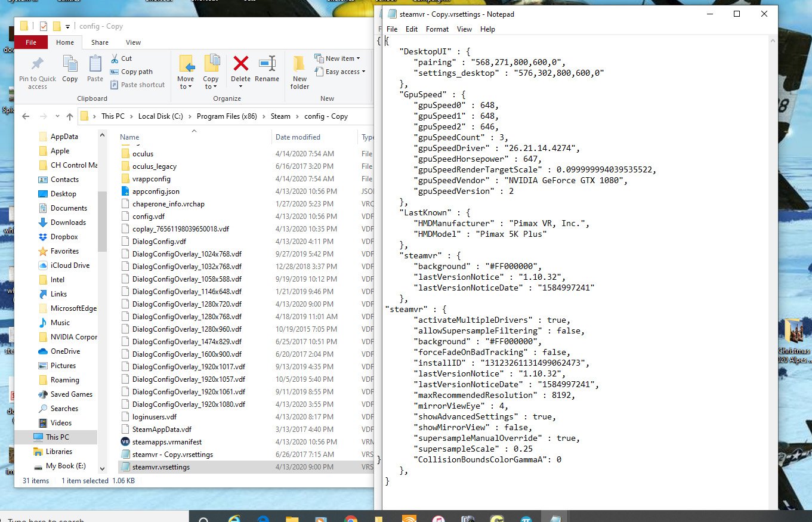The width and height of the screenshot is (812, 522).
Task: Expand the Move to dropdown arrow
Action: pos(189,87)
